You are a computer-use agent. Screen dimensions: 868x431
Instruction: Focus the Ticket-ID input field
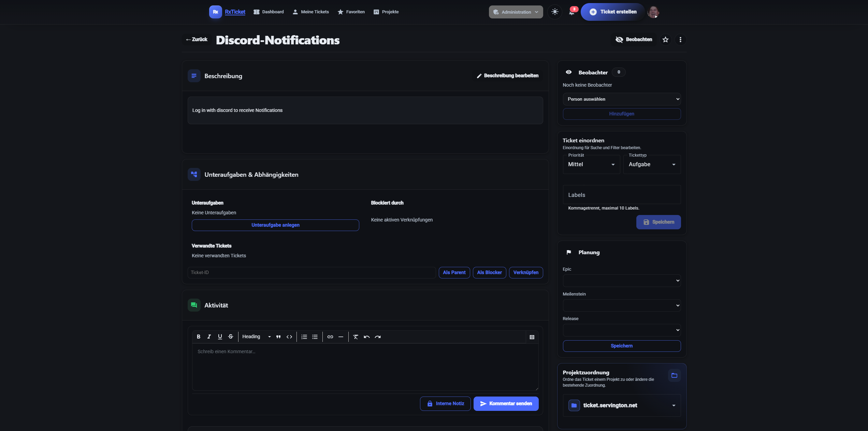pyautogui.click(x=312, y=273)
